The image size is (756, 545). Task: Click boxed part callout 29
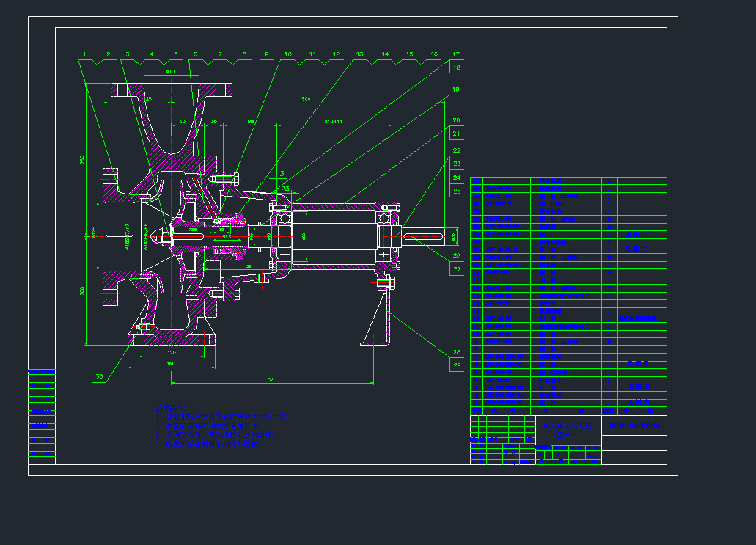click(x=456, y=365)
